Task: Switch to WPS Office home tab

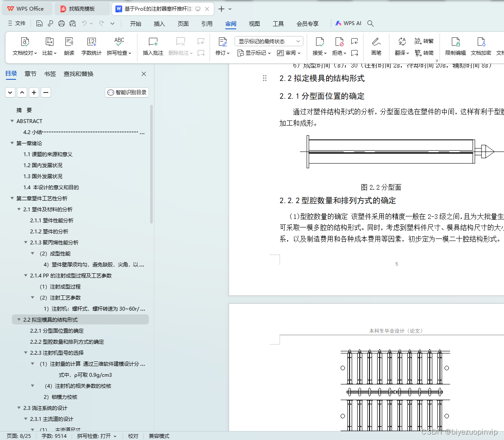Action: point(27,9)
